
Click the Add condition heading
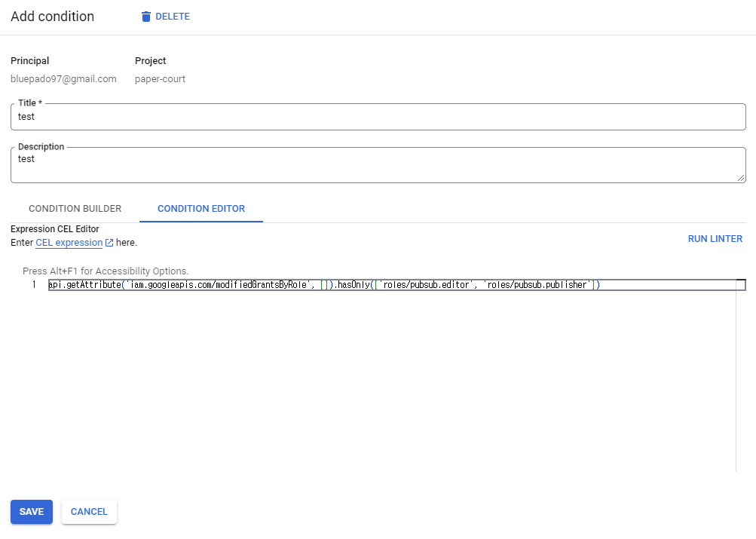(53, 17)
